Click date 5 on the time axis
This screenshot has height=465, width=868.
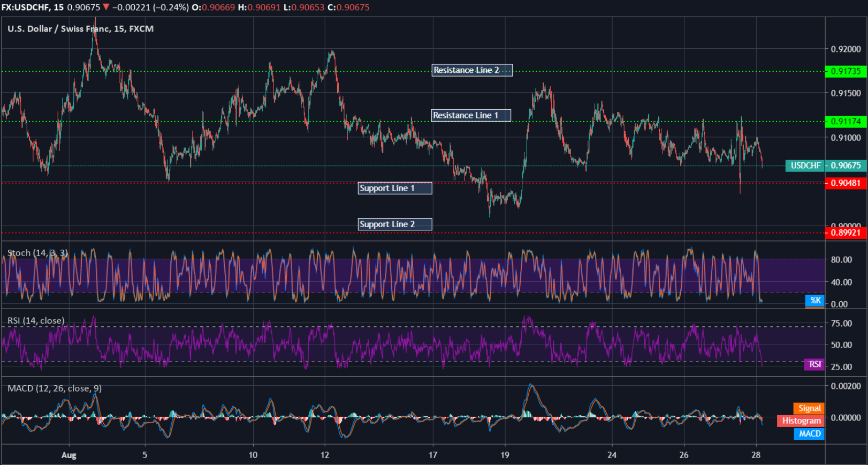pos(144,455)
